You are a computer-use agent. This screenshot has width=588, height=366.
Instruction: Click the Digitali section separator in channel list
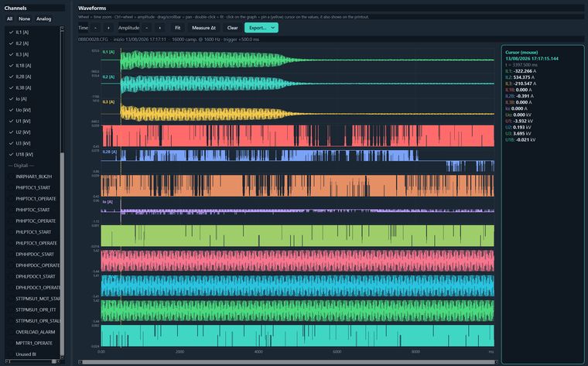[21, 166]
